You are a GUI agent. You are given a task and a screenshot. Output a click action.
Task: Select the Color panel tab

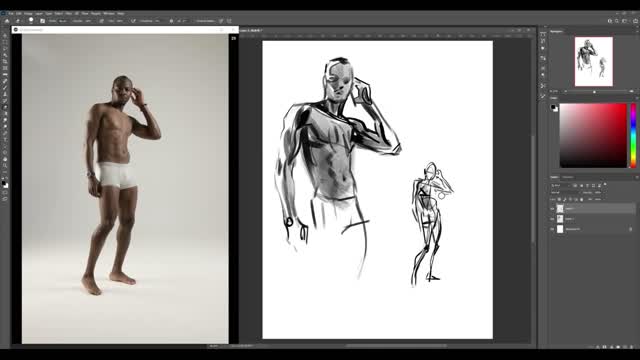[553, 98]
